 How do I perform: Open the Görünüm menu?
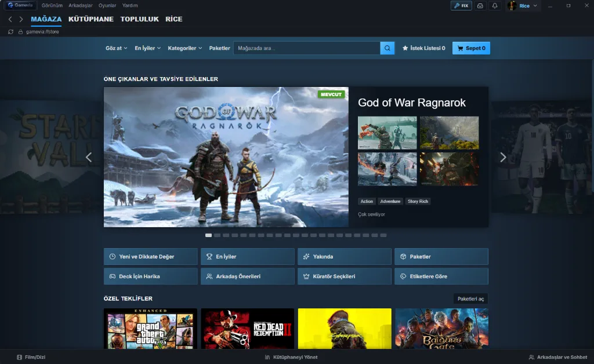point(52,5)
